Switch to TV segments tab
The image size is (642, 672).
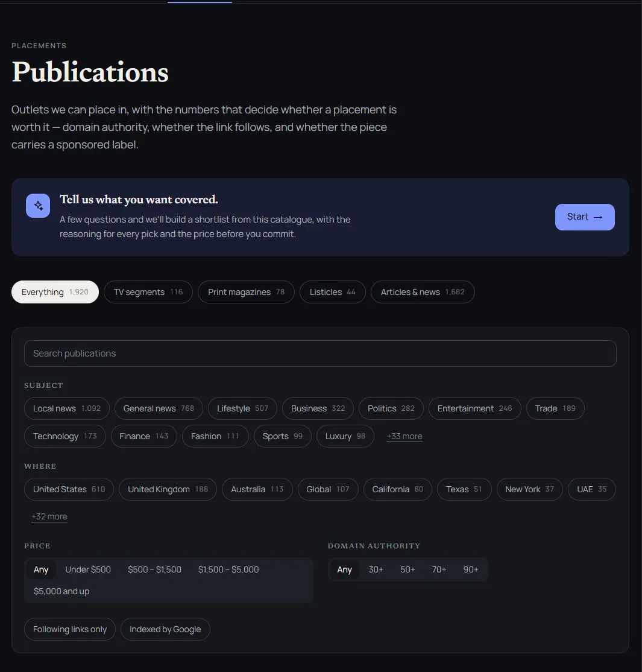[148, 292]
